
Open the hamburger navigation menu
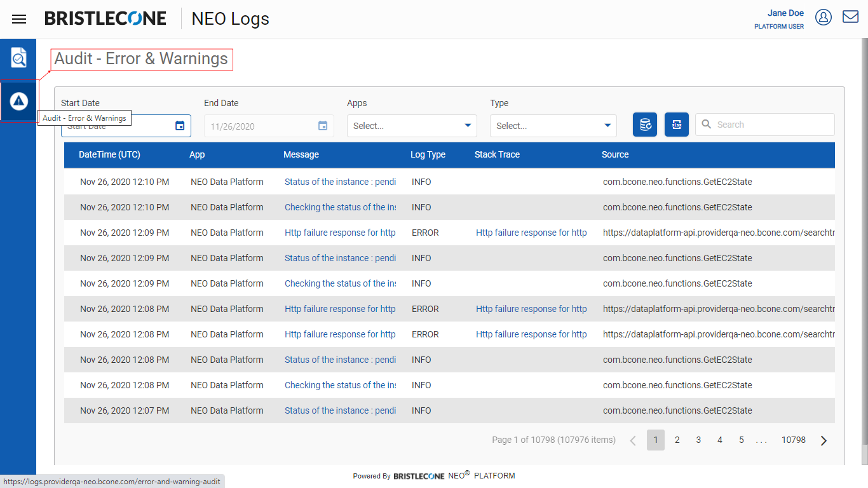tap(19, 19)
